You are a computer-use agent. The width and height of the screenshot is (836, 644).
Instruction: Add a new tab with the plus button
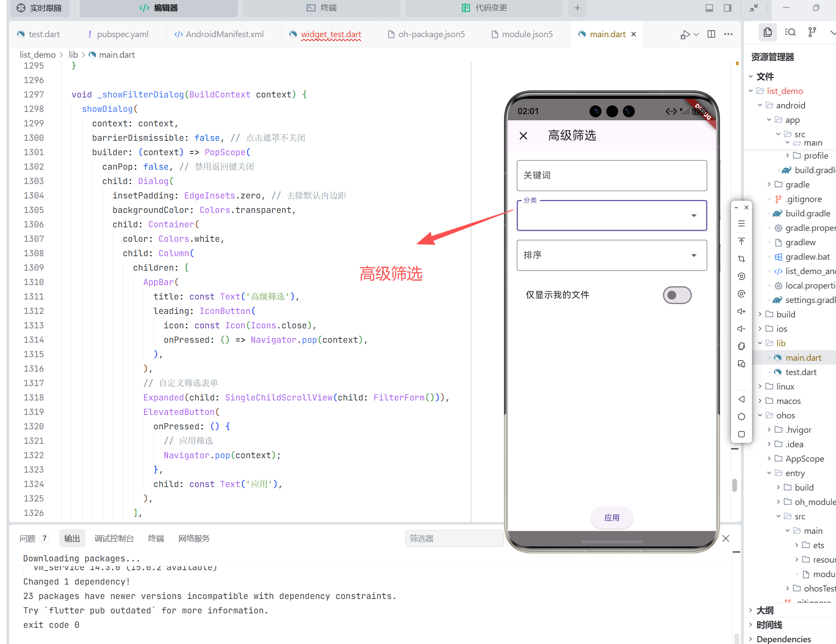click(x=577, y=8)
